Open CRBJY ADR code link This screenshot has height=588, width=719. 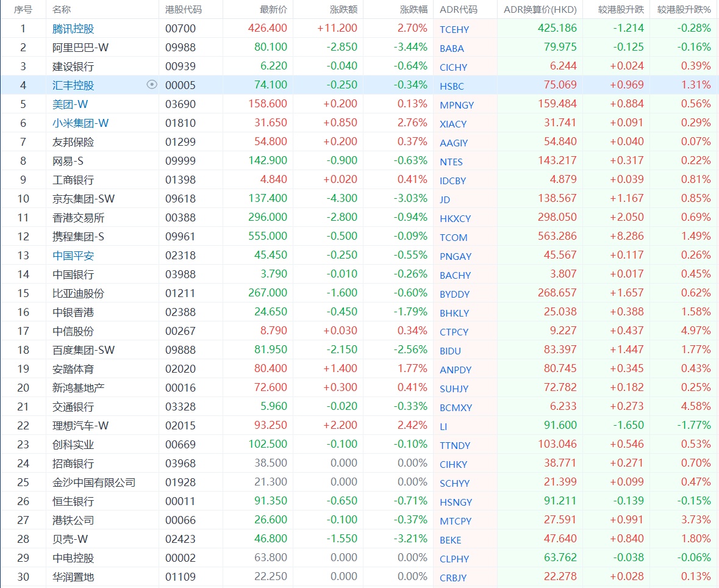pos(453,578)
